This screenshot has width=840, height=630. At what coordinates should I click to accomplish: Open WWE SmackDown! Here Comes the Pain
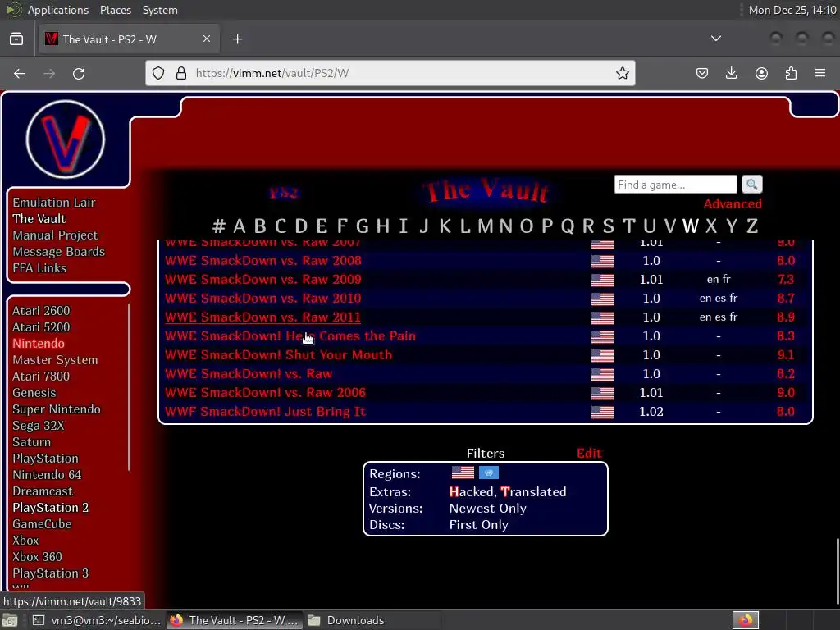[x=290, y=336]
